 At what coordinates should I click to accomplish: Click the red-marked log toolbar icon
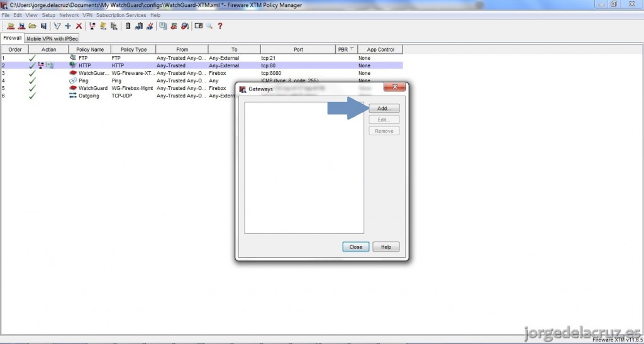[x=174, y=26]
